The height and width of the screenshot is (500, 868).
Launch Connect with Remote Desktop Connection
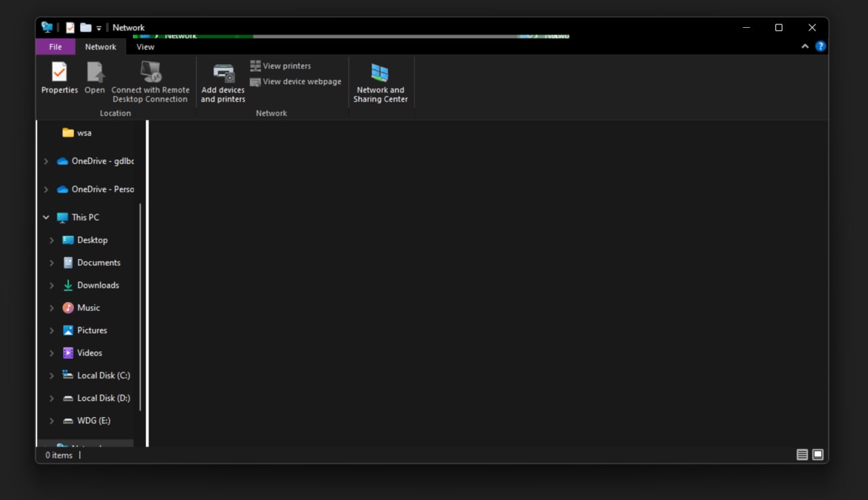click(151, 81)
